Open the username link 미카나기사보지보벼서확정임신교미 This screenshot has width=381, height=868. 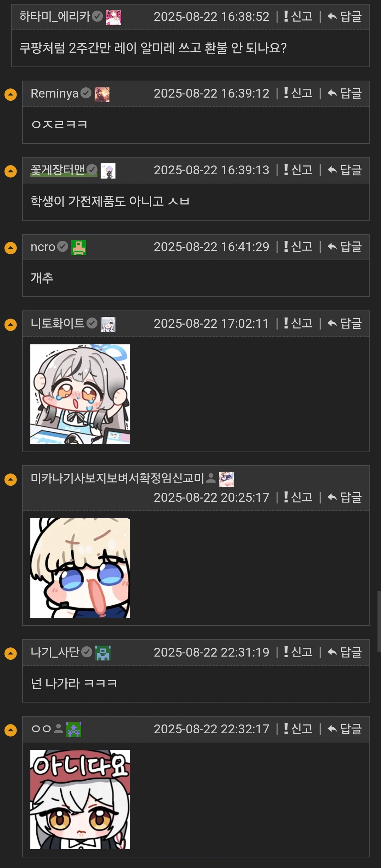[x=118, y=478]
